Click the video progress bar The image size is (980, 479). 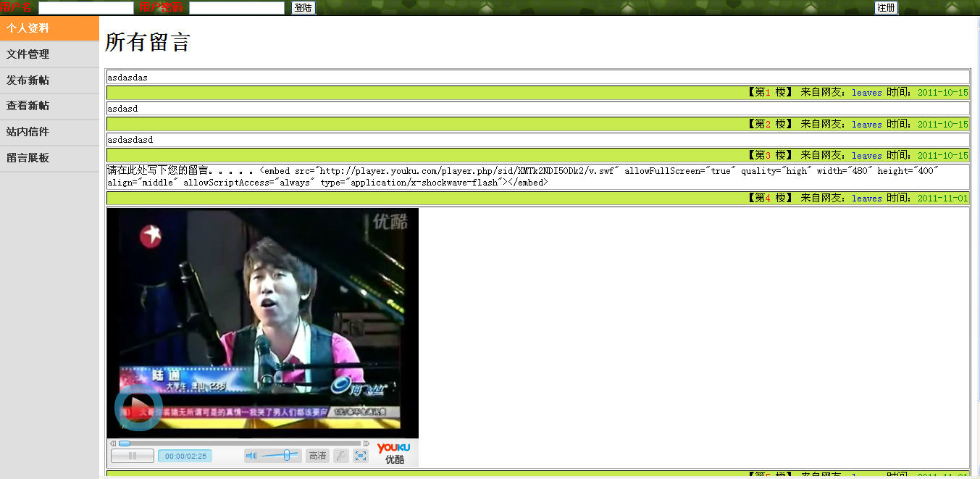[240, 443]
